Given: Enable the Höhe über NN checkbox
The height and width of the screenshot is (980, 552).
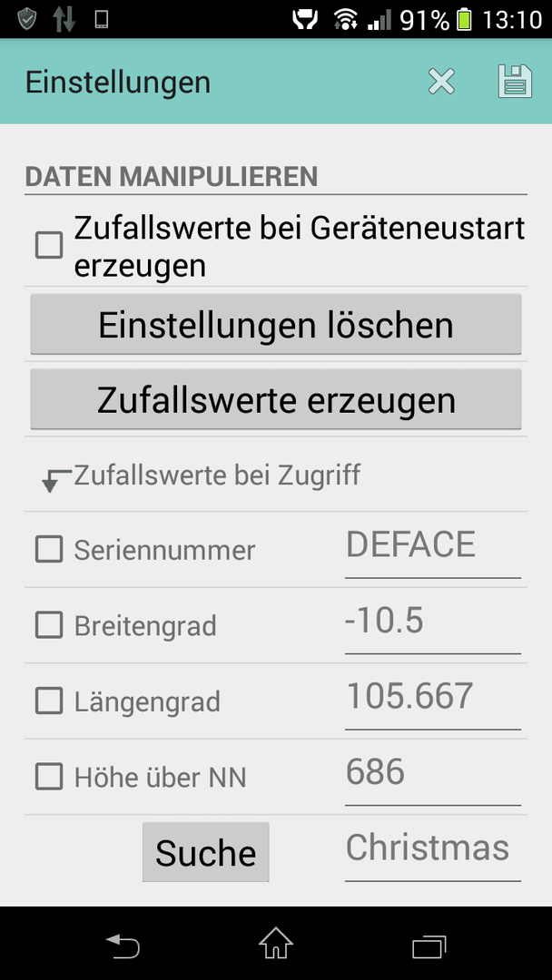Looking at the screenshot, I should [49, 777].
